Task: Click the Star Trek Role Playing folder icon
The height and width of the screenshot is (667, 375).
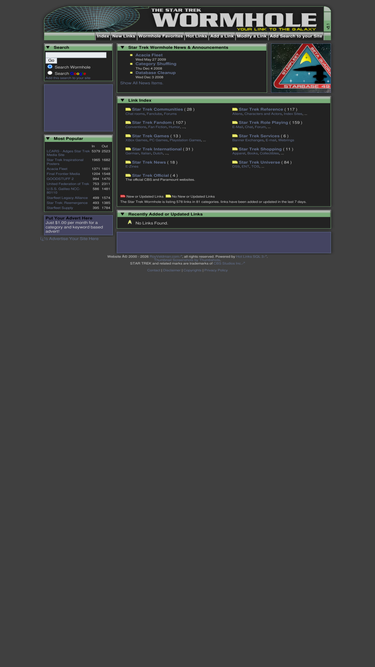Action: click(x=235, y=123)
